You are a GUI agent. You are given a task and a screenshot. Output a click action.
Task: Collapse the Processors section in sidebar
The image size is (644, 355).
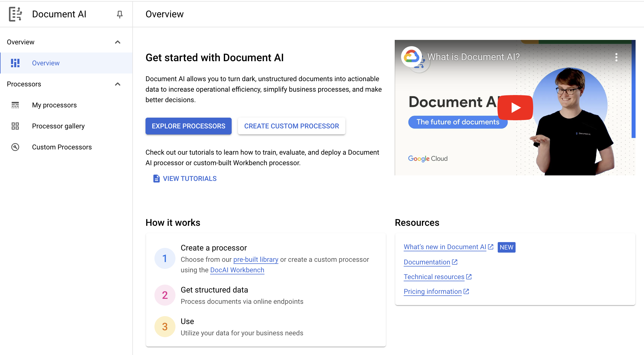[x=118, y=84]
